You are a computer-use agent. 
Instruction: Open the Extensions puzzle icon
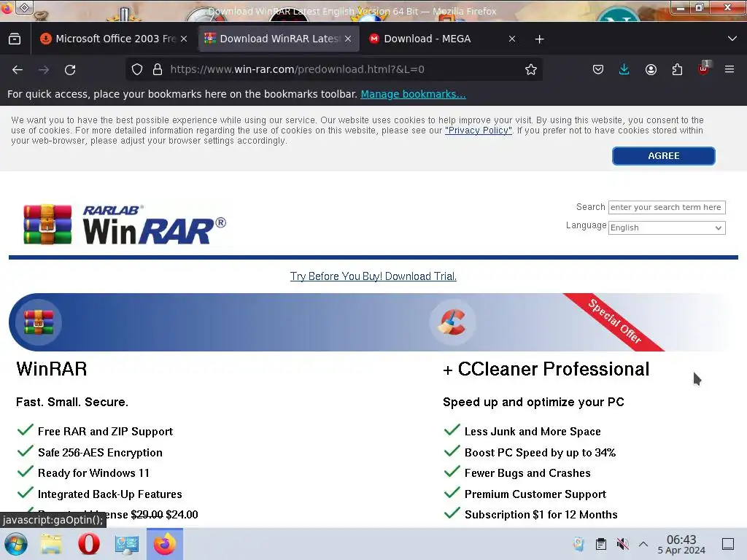[677, 69]
